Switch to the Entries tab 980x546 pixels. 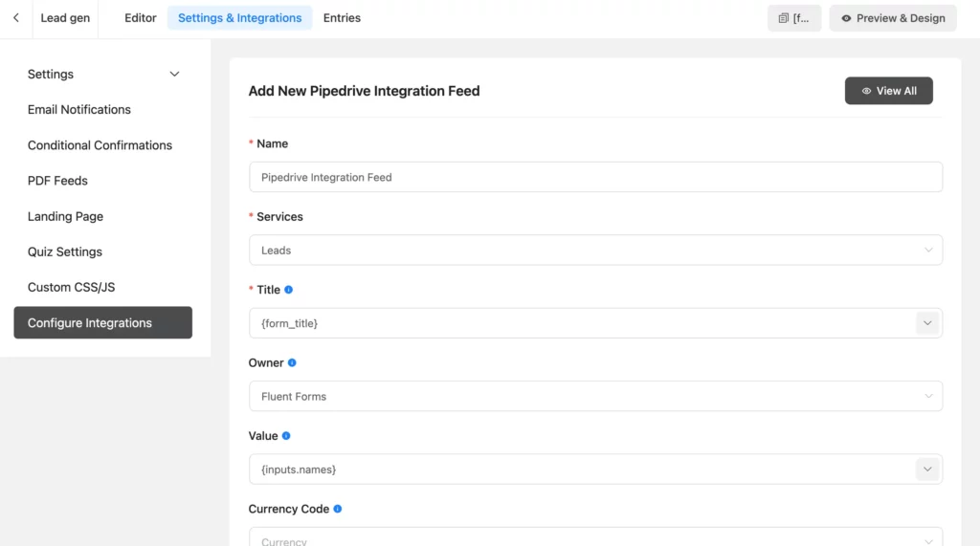coord(342,18)
